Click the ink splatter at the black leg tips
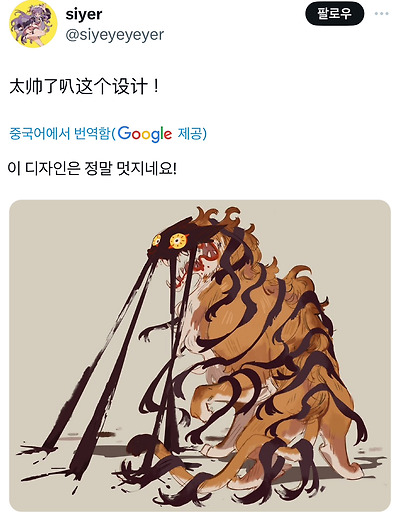This screenshot has width=400, height=526. (x=37, y=451)
